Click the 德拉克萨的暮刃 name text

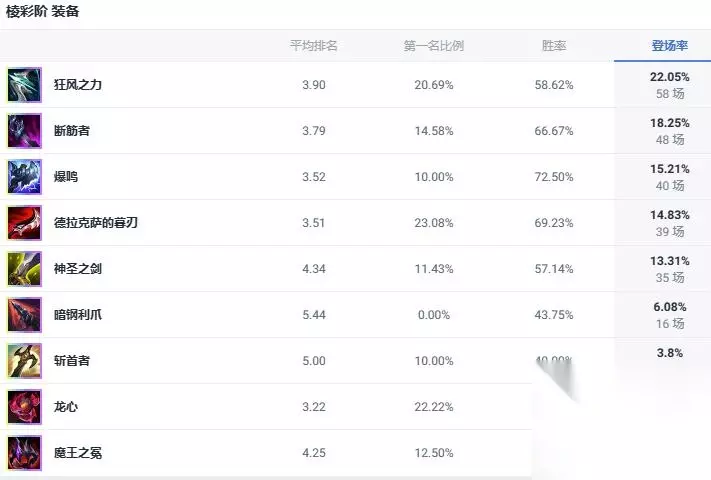pyautogui.click(x=96, y=223)
